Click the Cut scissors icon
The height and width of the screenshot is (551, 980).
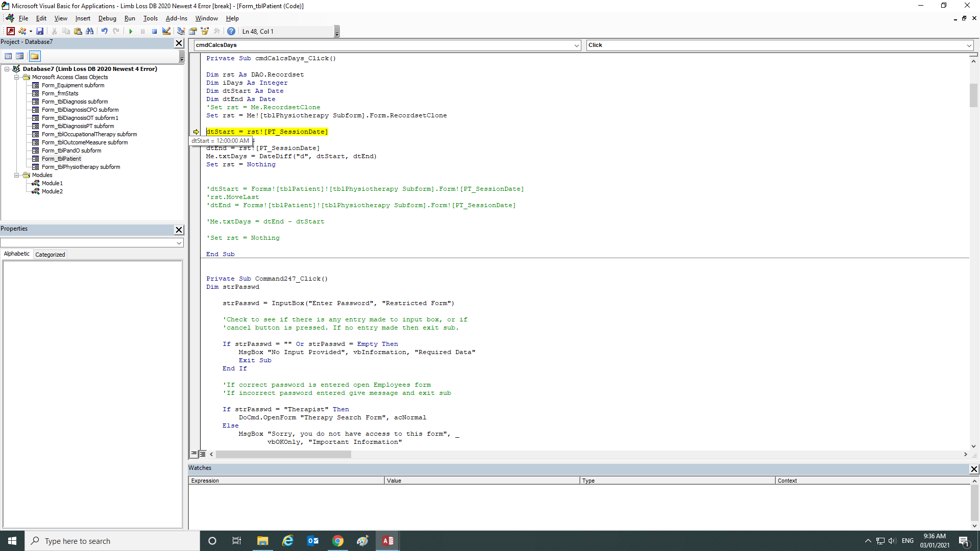[x=54, y=31]
